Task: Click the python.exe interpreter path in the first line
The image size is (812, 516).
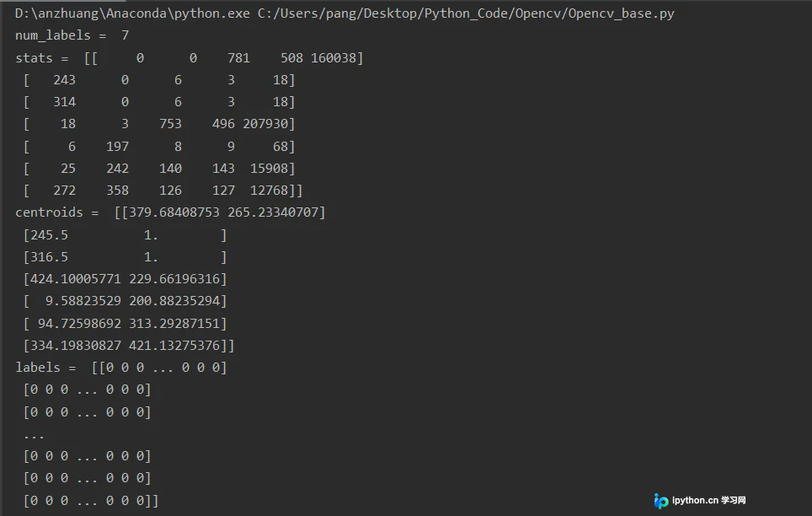Action: [x=132, y=13]
